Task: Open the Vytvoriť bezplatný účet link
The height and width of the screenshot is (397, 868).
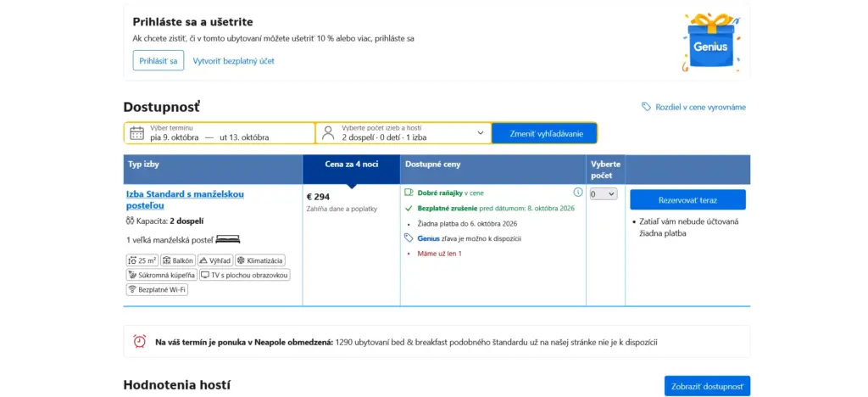Action: [234, 61]
